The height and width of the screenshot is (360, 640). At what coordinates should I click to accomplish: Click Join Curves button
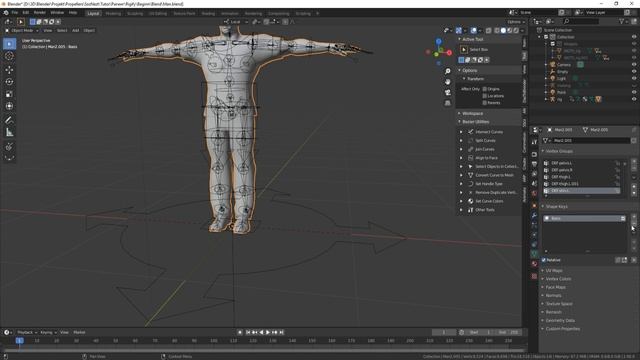[x=485, y=149]
